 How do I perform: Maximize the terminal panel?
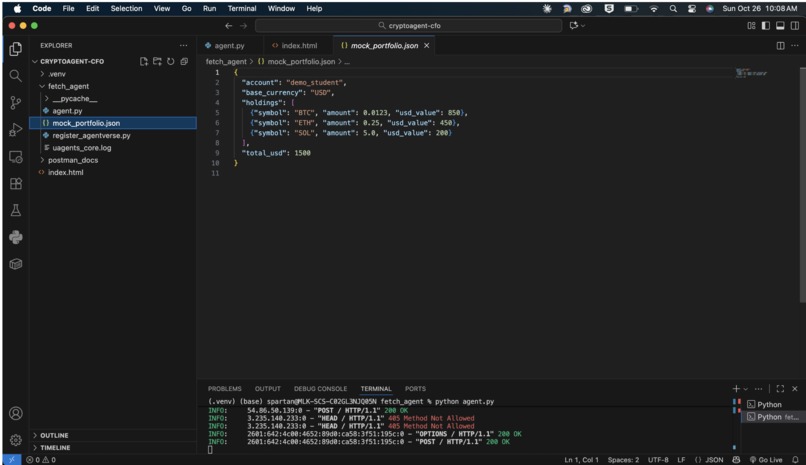tap(780, 389)
